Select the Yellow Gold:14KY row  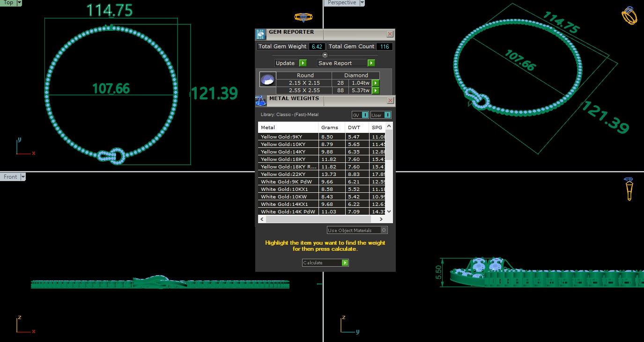tap(322, 152)
